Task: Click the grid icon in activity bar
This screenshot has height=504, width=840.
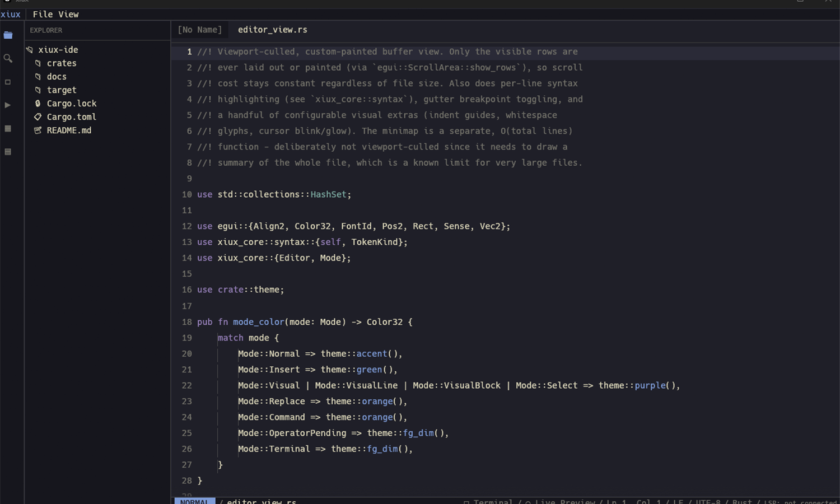Action: pyautogui.click(x=8, y=128)
